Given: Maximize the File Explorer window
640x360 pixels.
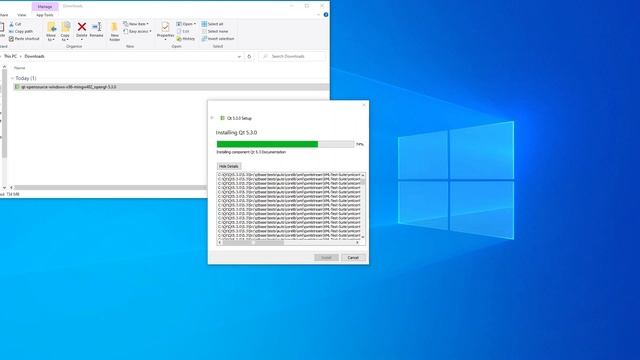Looking at the screenshot, I should coord(307,6).
